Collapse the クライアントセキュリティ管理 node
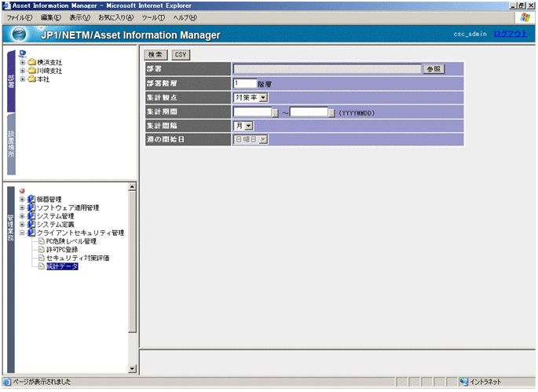Screen dimensions: 538x392 (x=23, y=233)
